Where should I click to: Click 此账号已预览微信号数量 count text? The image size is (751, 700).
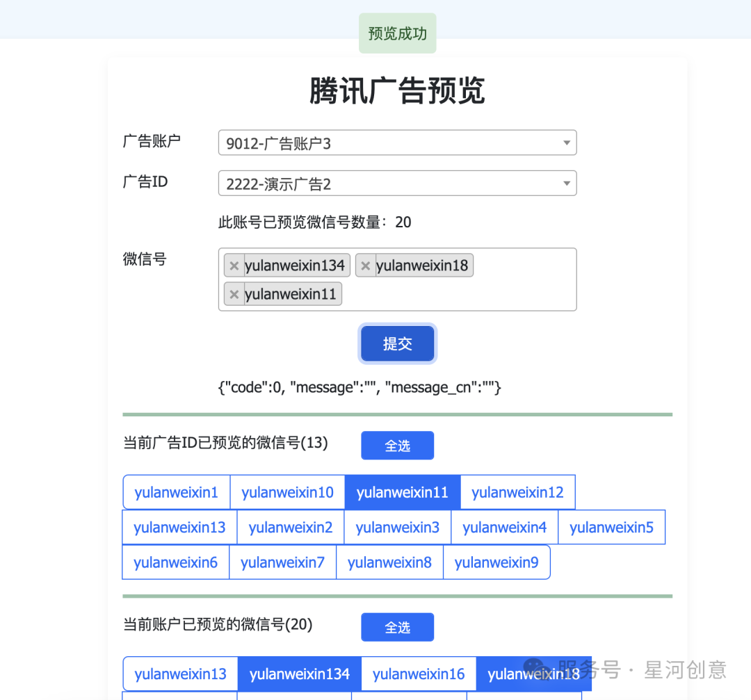pyautogui.click(x=315, y=222)
